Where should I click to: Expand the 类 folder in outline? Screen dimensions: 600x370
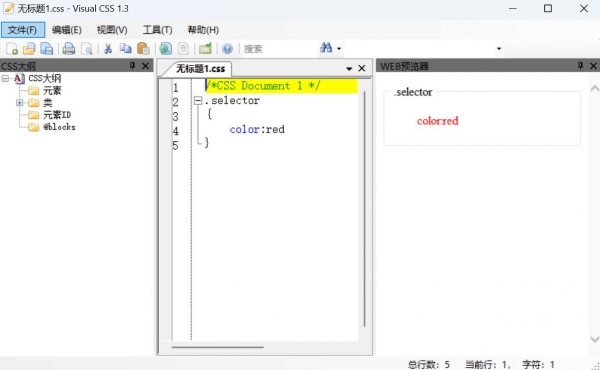point(20,103)
